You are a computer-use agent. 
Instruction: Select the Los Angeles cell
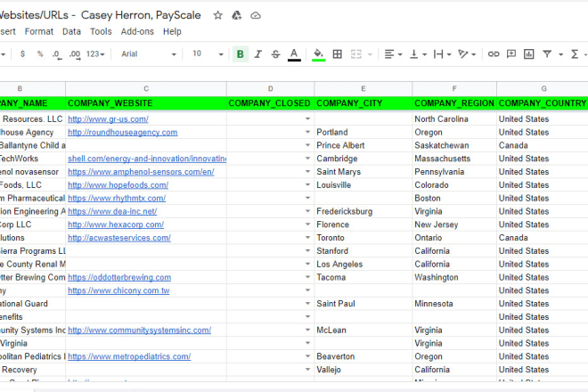[363, 264]
